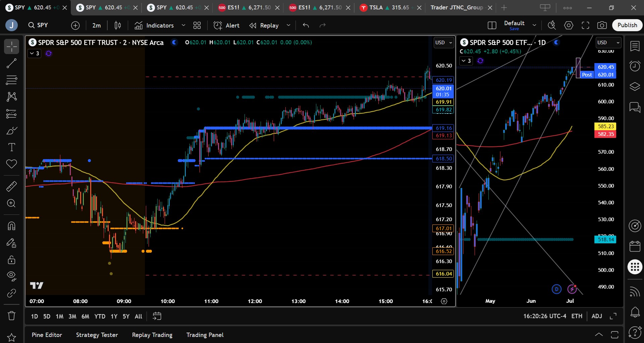
Task: Open the favorites star toolbar
Action: point(11,337)
